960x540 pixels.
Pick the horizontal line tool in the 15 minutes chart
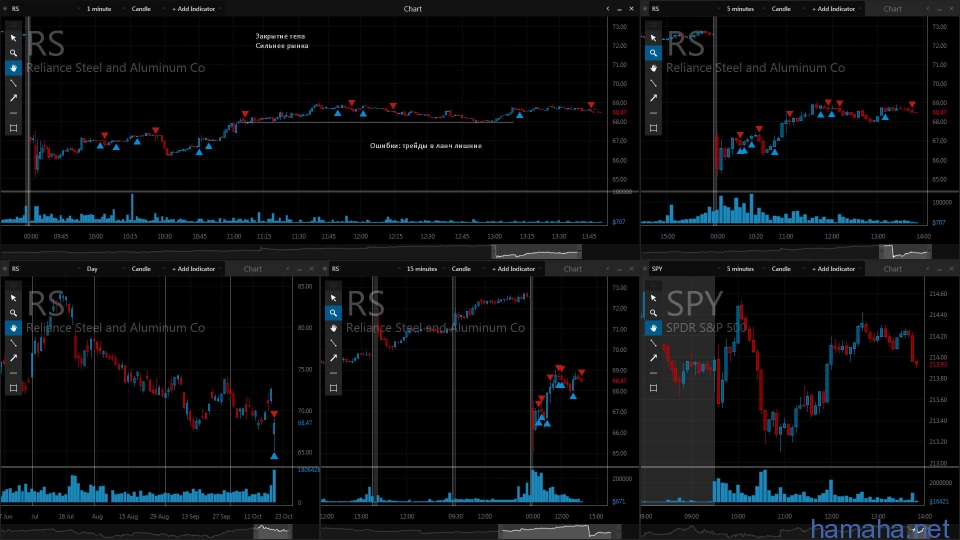[x=333, y=373]
